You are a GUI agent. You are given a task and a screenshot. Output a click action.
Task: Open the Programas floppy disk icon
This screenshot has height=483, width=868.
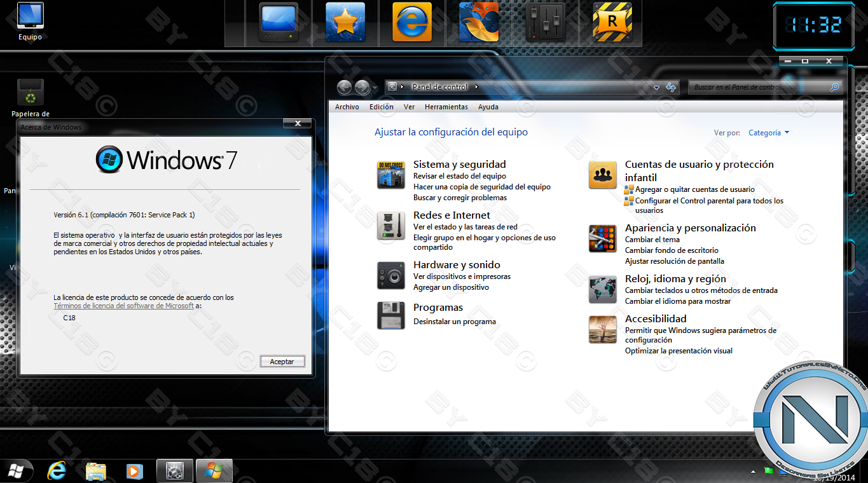coord(391,315)
